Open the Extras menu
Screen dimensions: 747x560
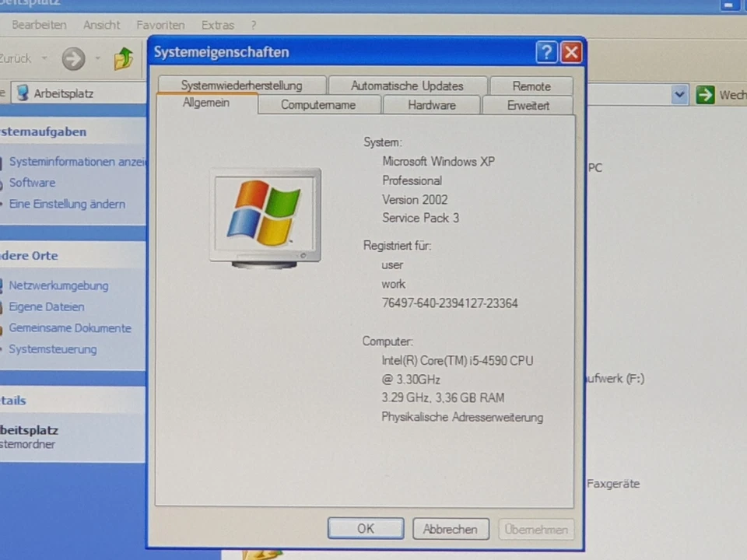click(218, 25)
